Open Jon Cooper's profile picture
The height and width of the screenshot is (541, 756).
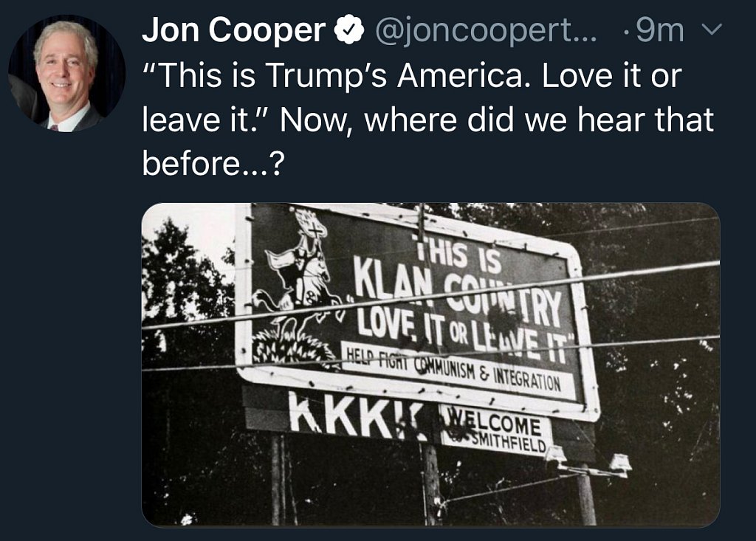pyautogui.click(x=66, y=74)
